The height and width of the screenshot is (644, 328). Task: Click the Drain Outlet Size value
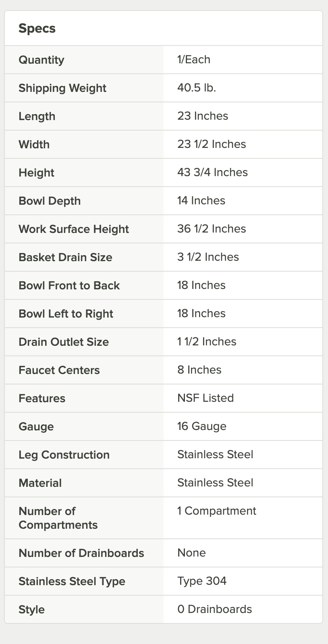pos(207,342)
